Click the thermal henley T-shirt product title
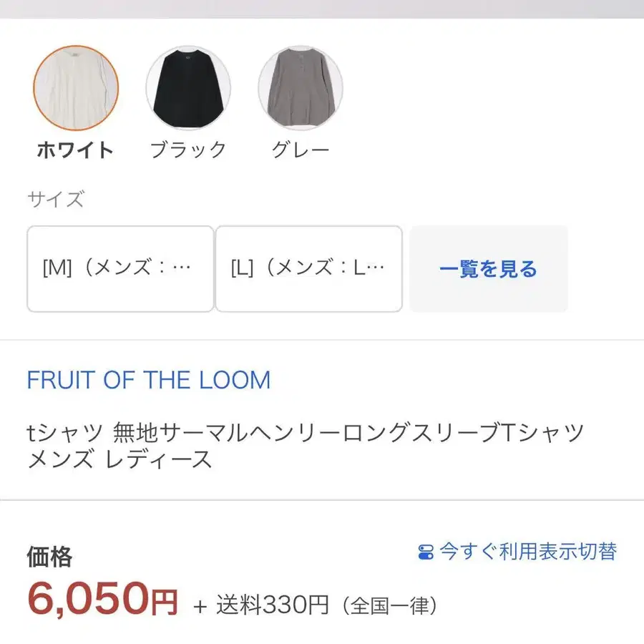This screenshot has width=644, height=644. click(x=306, y=433)
